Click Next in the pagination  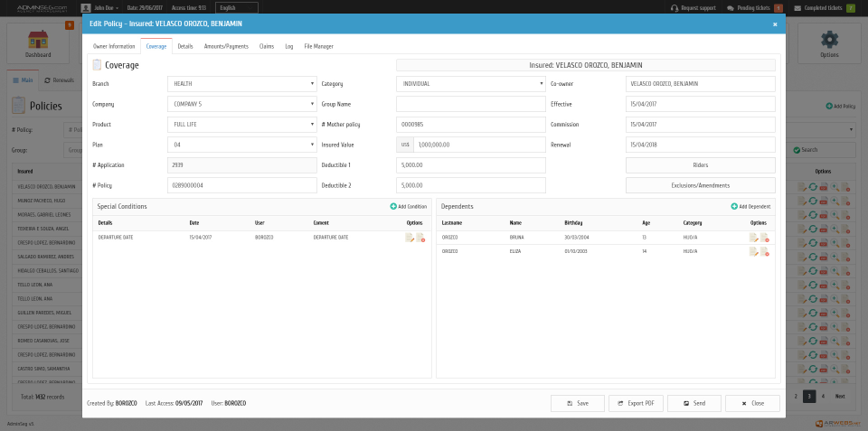point(840,396)
